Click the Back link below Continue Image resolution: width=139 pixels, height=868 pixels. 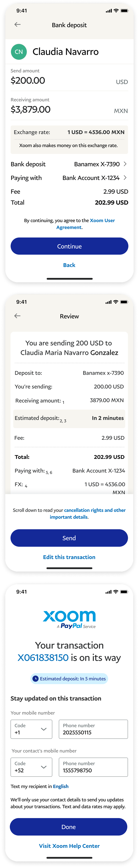point(69,265)
